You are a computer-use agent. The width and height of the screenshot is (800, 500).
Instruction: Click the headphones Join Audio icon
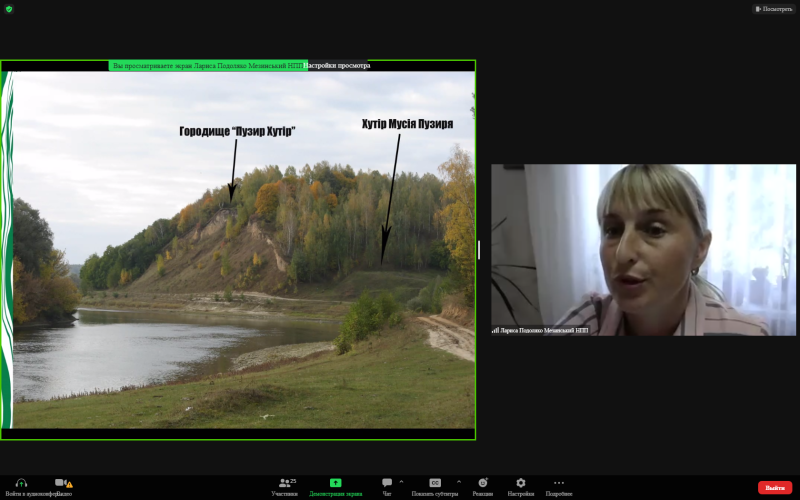pyautogui.click(x=22, y=483)
